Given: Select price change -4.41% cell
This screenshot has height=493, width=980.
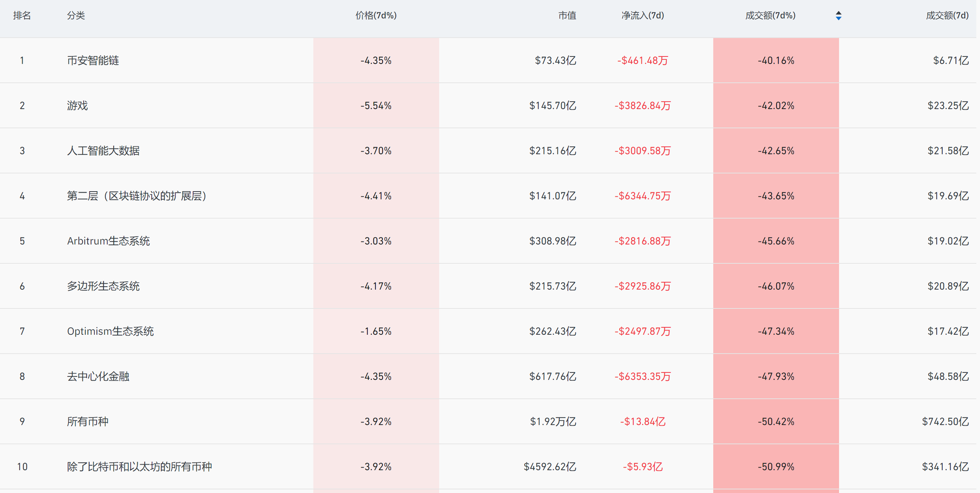Looking at the screenshot, I should click(x=376, y=196).
